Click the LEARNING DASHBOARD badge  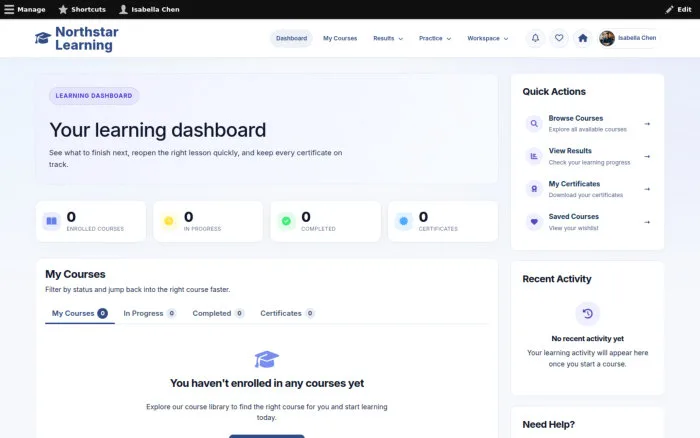(94, 96)
